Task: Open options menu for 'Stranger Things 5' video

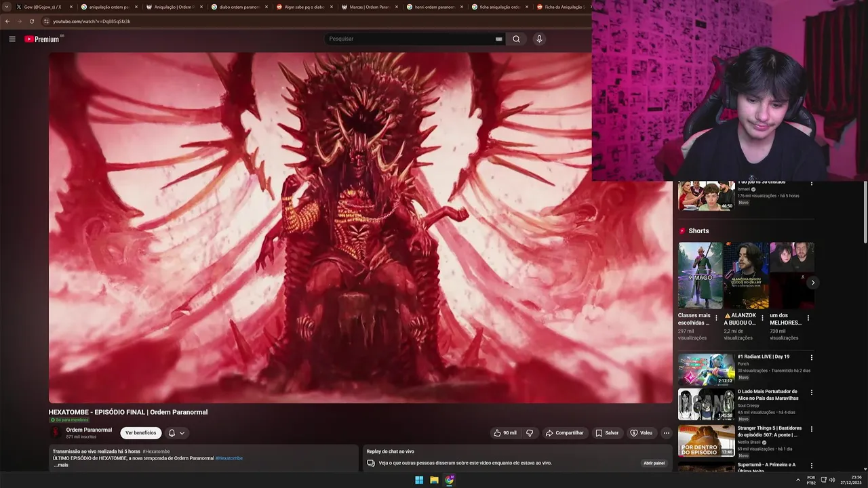Action: click(812, 429)
